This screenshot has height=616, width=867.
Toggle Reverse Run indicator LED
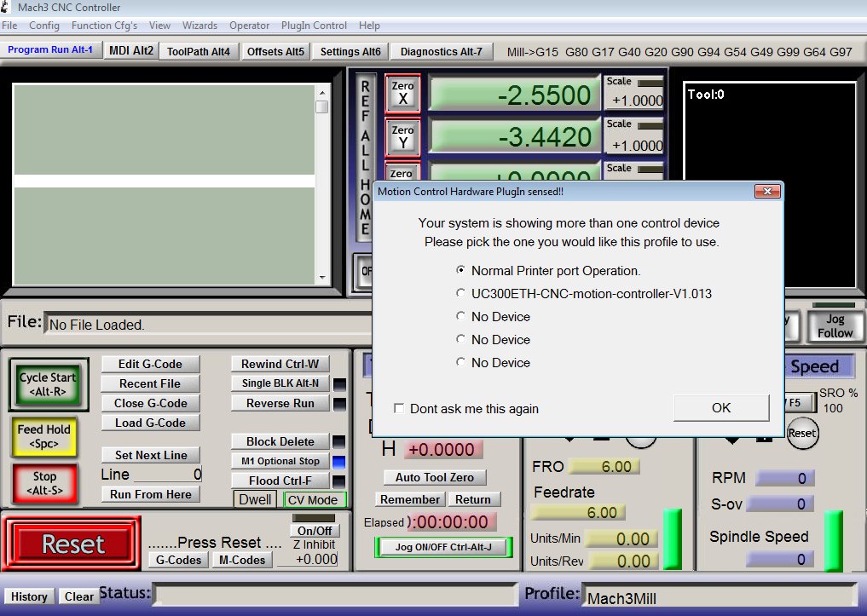[x=339, y=404]
